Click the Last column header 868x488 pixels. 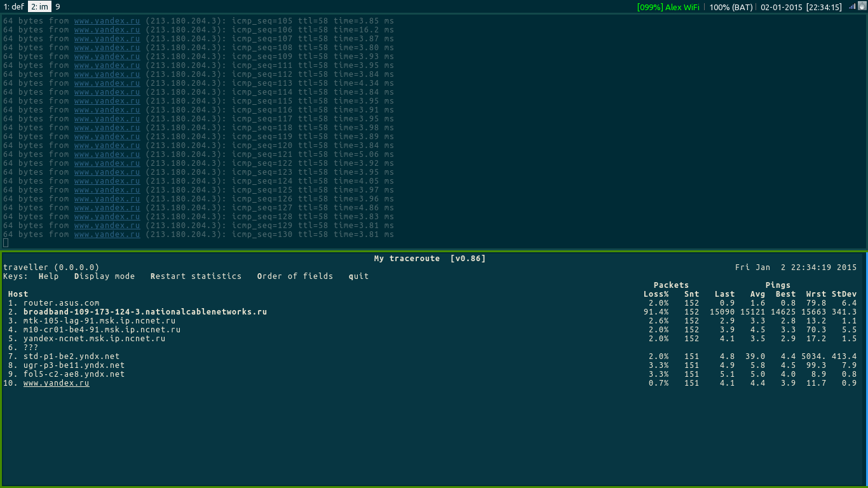(x=724, y=294)
